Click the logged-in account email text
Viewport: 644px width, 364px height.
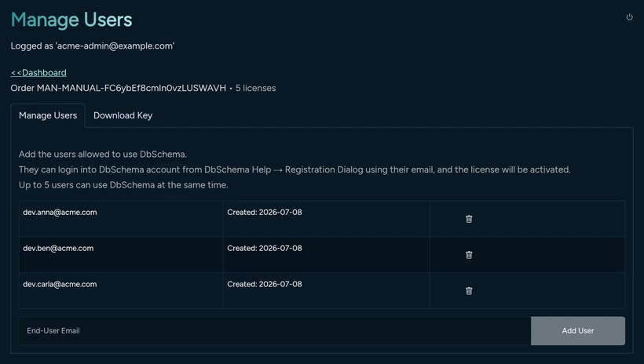tap(115, 46)
